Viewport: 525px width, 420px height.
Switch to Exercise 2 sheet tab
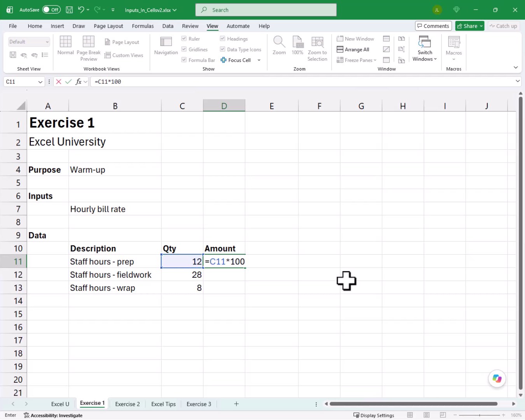(127, 404)
